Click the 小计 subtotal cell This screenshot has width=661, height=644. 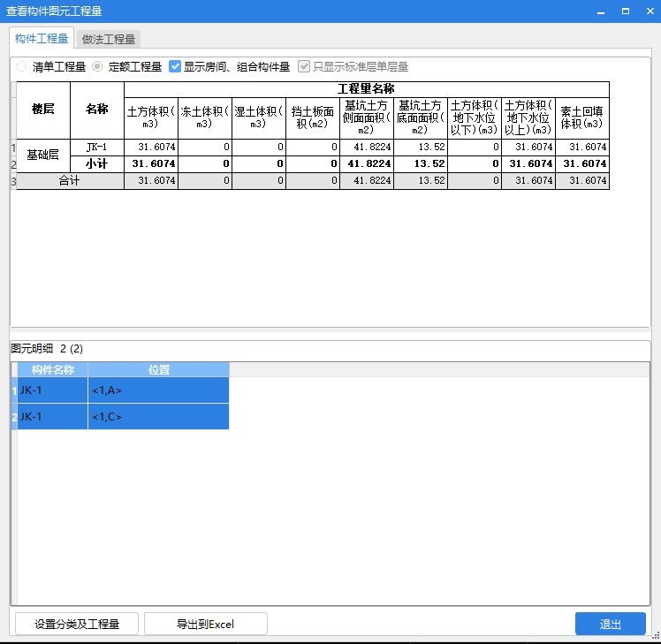(97, 164)
